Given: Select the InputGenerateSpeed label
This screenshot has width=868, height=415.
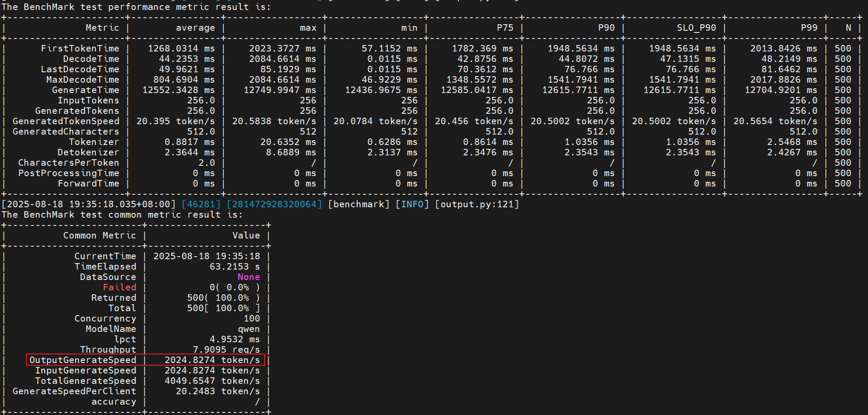Looking at the screenshot, I should point(86,370).
